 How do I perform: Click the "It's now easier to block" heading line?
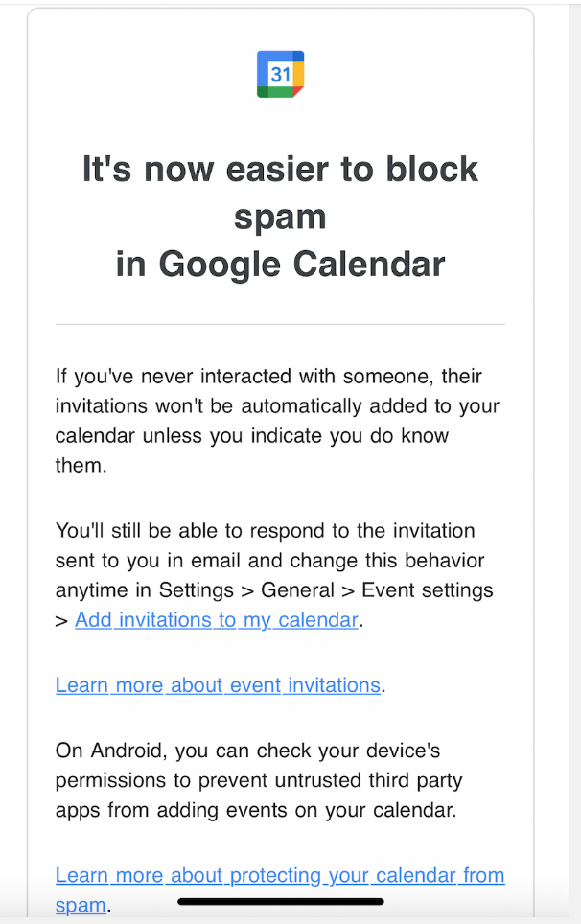coord(280,170)
